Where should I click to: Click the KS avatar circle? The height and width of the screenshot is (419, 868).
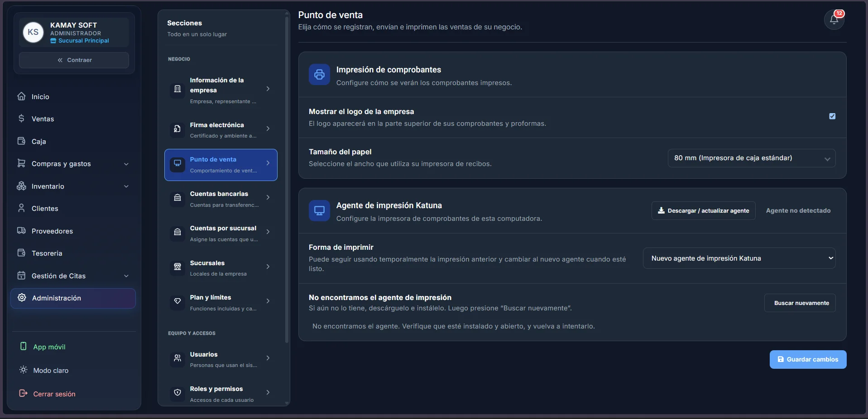pyautogui.click(x=33, y=32)
